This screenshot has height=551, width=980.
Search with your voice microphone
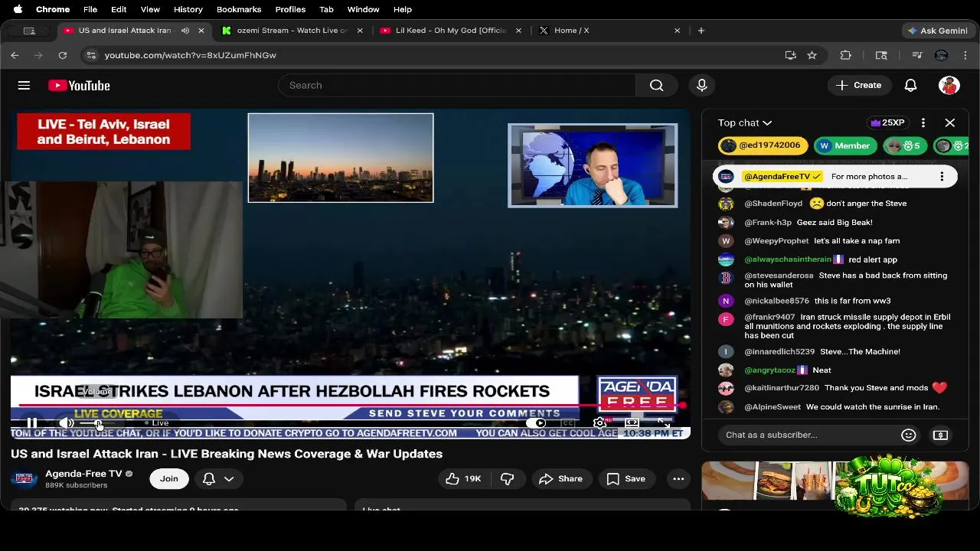click(701, 85)
